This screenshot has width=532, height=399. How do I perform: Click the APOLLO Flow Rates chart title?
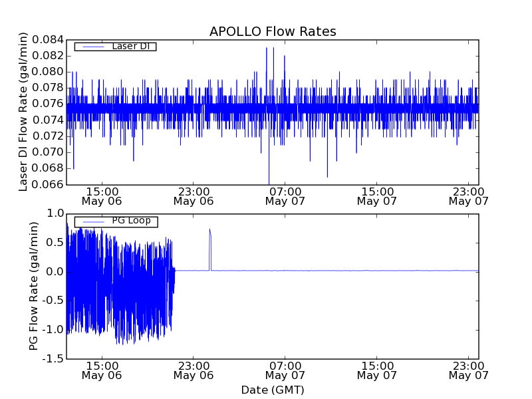pyautogui.click(x=273, y=31)
